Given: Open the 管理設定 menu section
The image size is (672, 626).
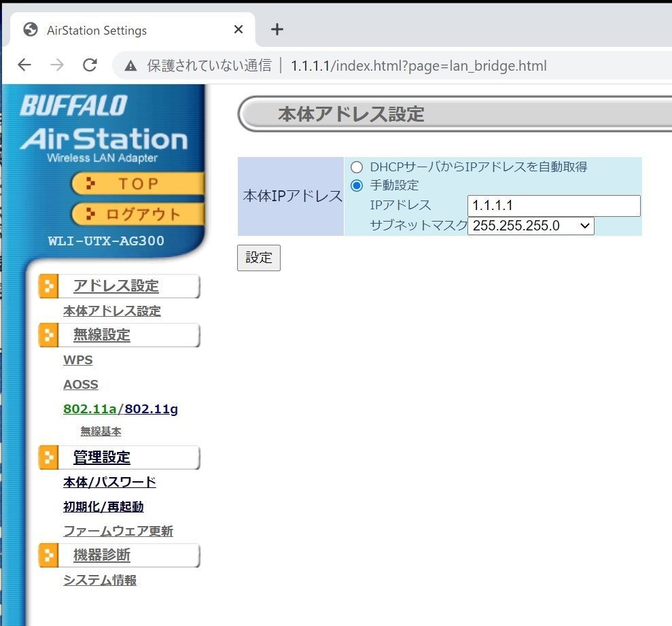Looking at the screenshot, I should tap(101, 457).
